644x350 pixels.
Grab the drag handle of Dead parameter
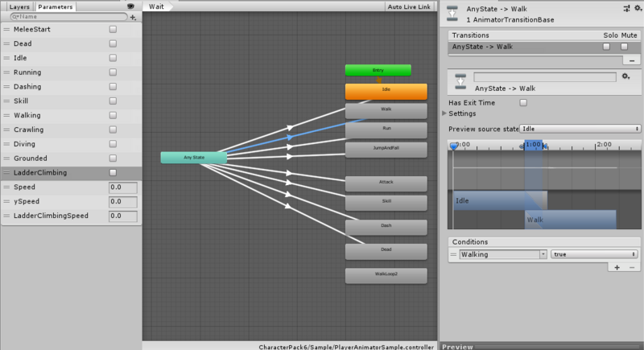pos(6,43)
